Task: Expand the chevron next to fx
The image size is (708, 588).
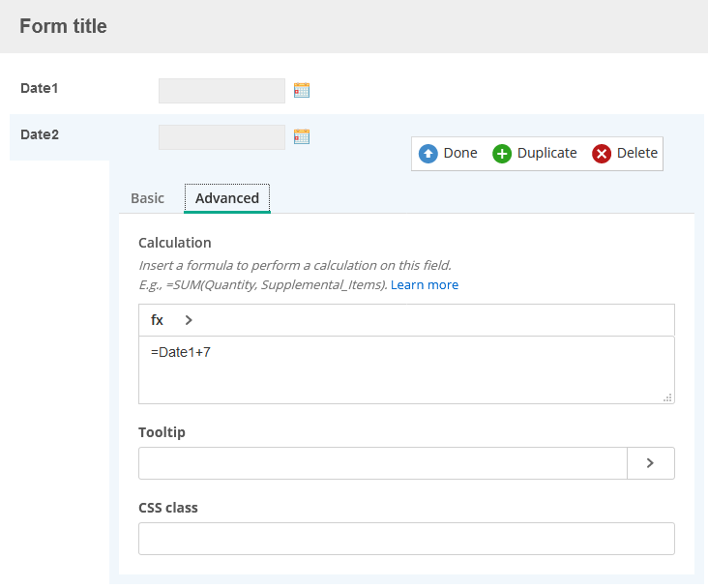Action: point(189,320)
